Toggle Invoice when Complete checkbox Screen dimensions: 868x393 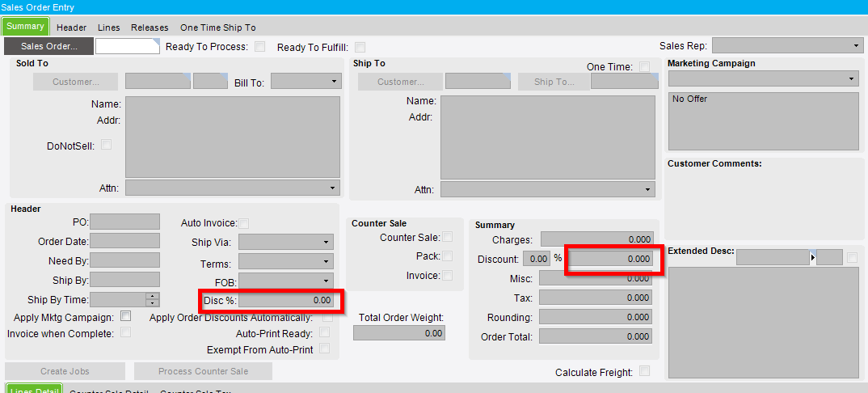click(126, 332)
